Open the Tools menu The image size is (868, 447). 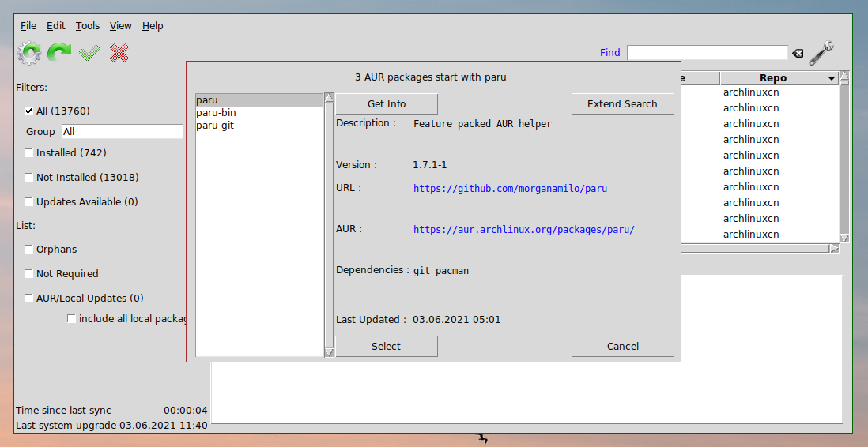88,26
